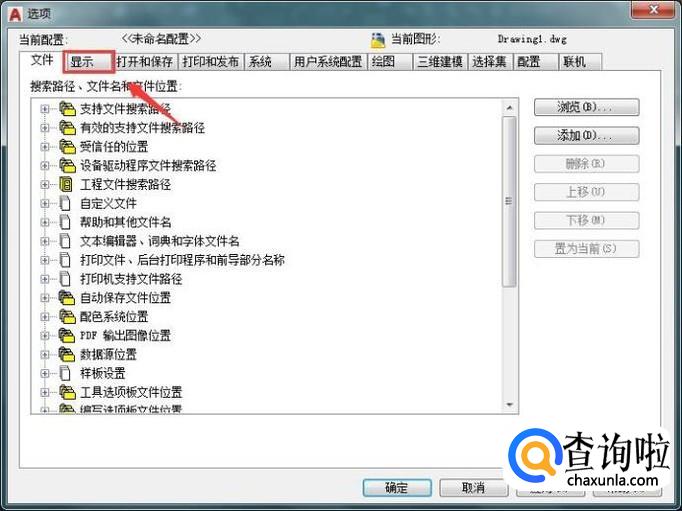Open the 用户系统配置 tab
Image resolution: width=682 pixels, height=511 pixels.
[x=328, y=62]
